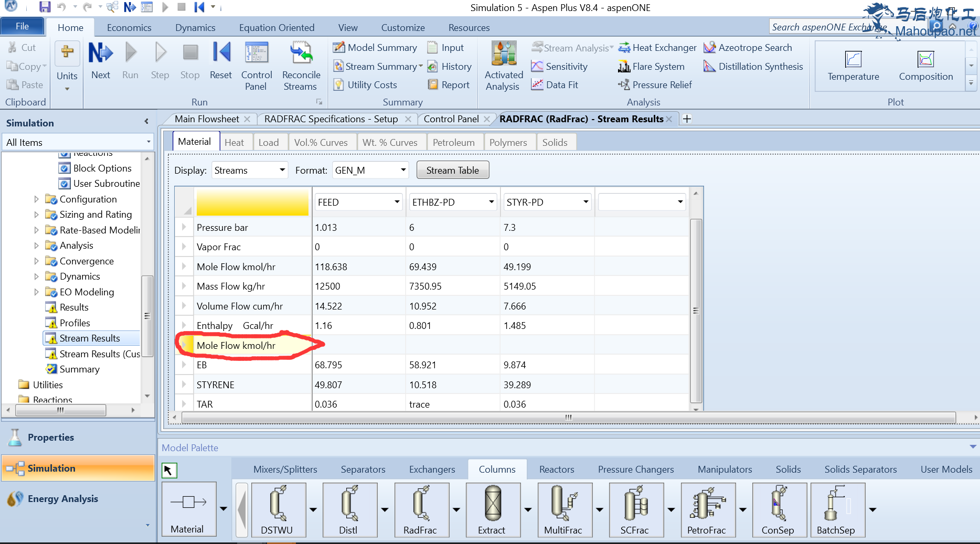Open the Input summary

(x=446, y=48)
